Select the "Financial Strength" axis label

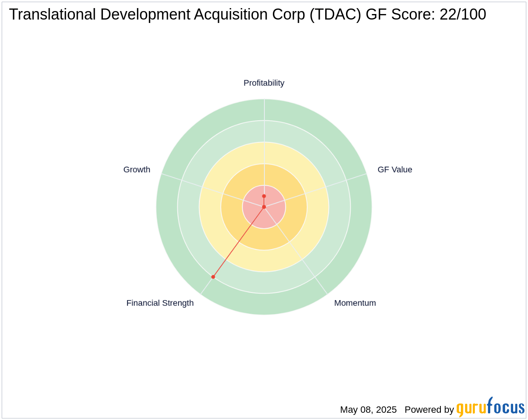(x=160, y=303)
